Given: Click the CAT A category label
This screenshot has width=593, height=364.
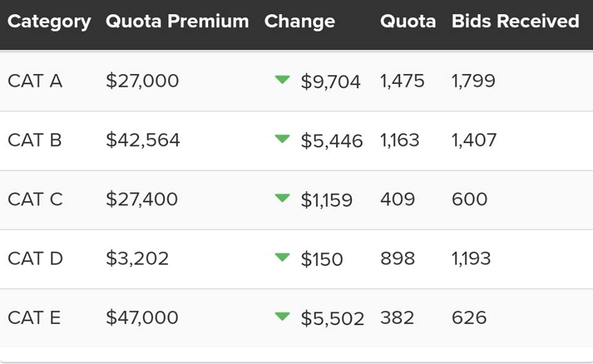Looking at the screenshot, I should (35, 81).
